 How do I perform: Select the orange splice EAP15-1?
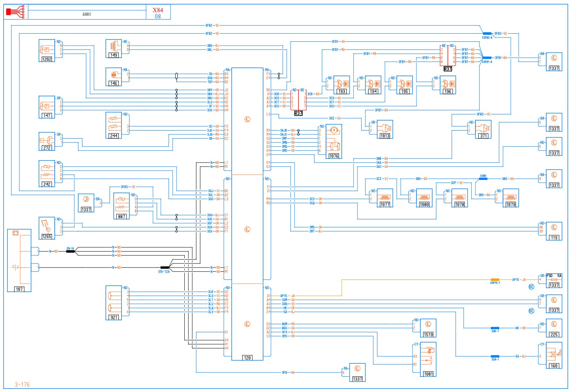pyautogui.click(x=495, y=280)
